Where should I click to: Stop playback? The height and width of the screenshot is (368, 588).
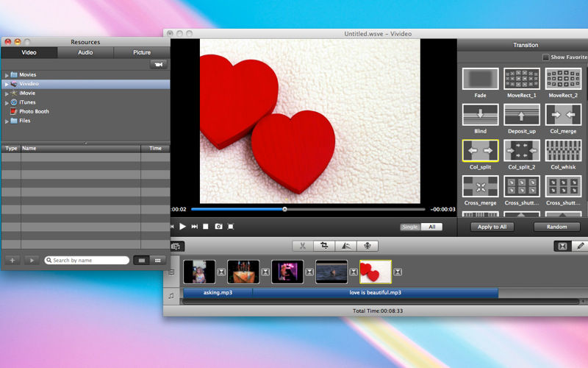click(x=206, y=227)
